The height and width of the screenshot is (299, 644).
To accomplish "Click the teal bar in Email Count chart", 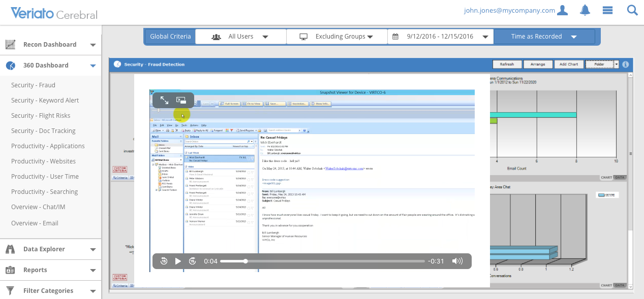I will click(533, 115).
